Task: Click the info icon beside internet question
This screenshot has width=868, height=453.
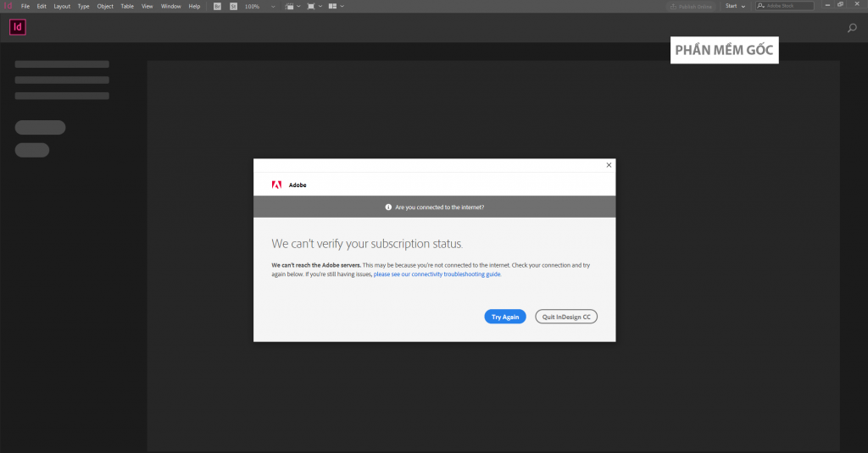Action: pos(388,207)
